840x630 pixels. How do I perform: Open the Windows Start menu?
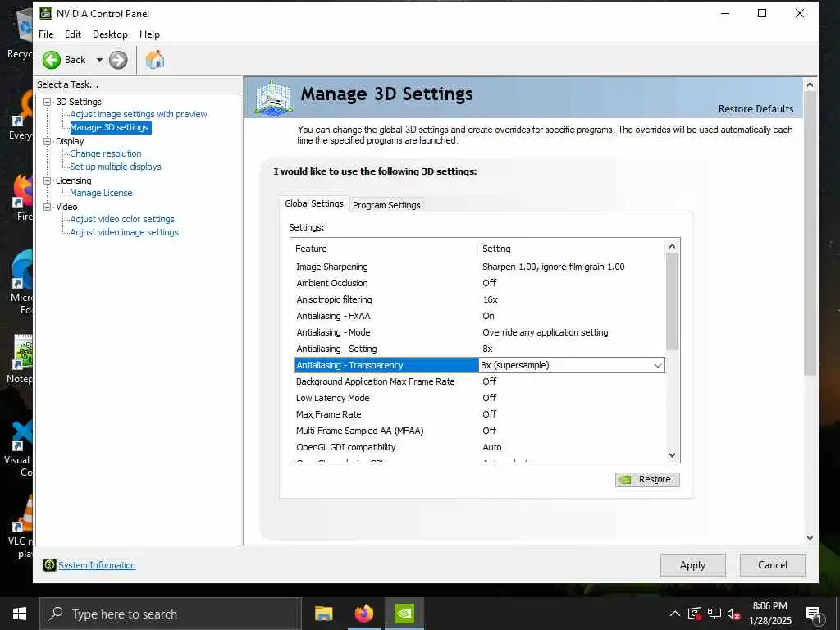20,614
